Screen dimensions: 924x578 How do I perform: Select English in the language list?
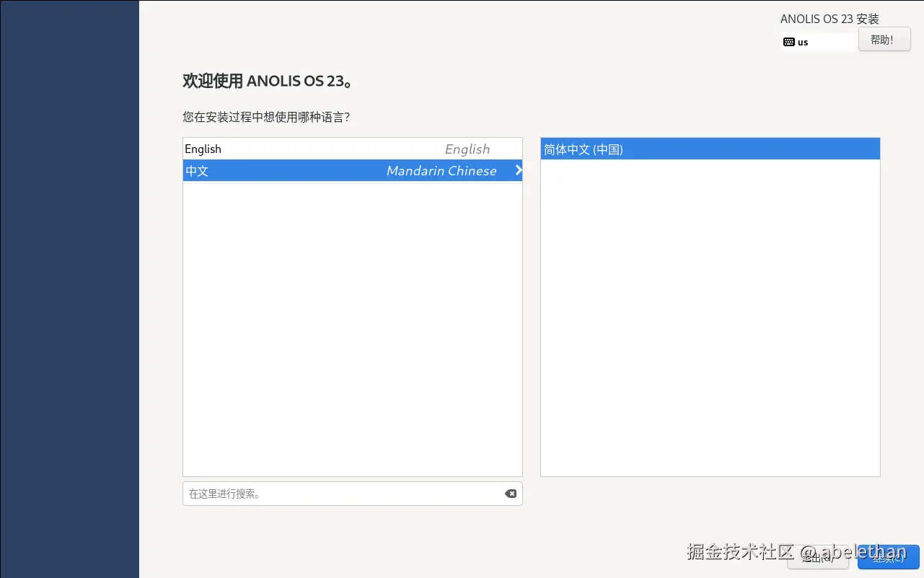tap(353, 149)
